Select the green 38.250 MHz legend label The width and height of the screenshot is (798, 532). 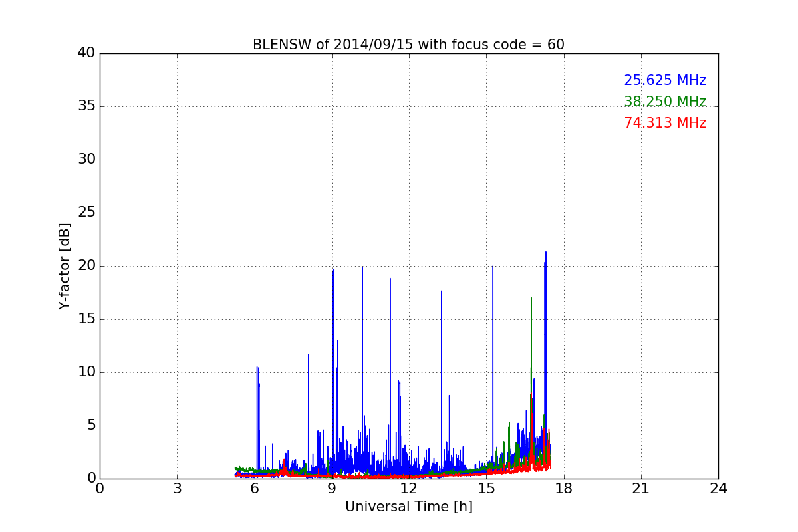(x=665, y=102)
